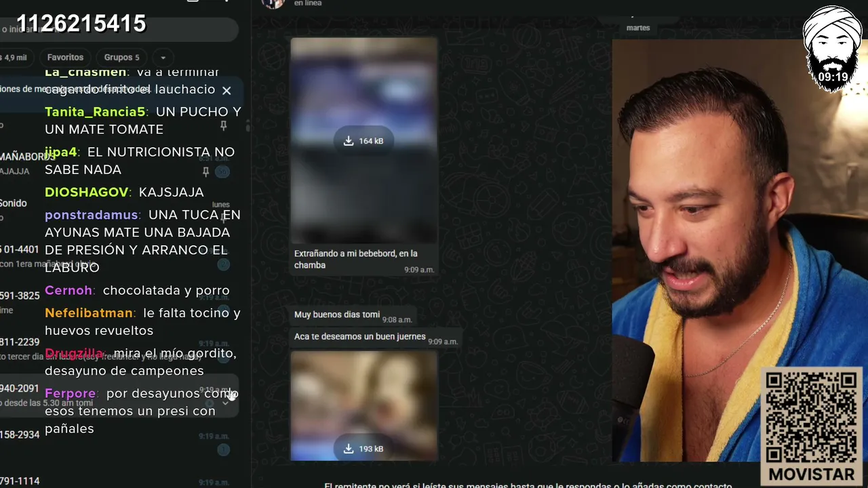Click the martes date label in the conversation
Viewport: 868px width, 488px height.
click(x=638, y=28)
